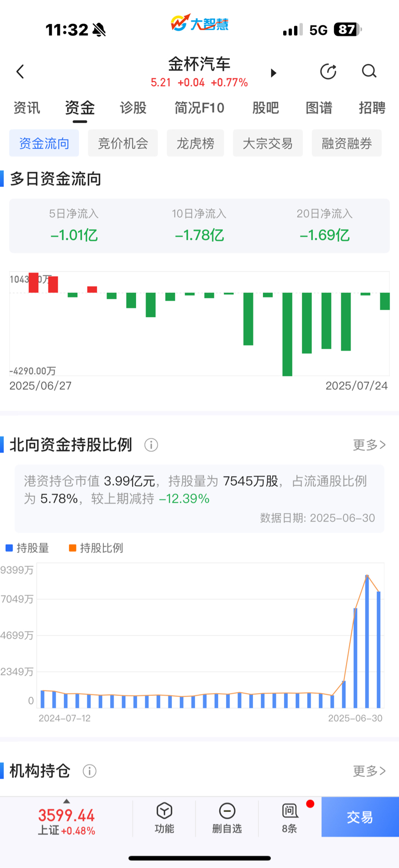Tap 9399万 y-axis label

pyautogui.click(x=17, y=570)
